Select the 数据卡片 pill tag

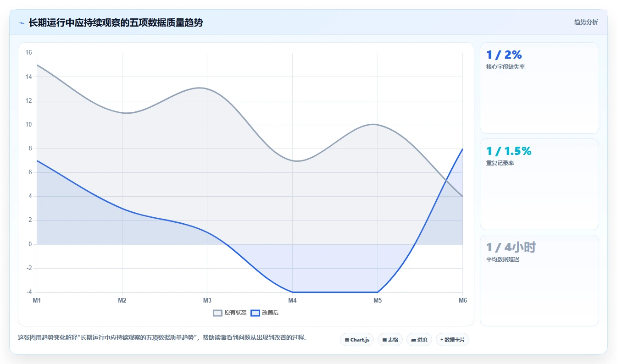[x=452, y=340]
